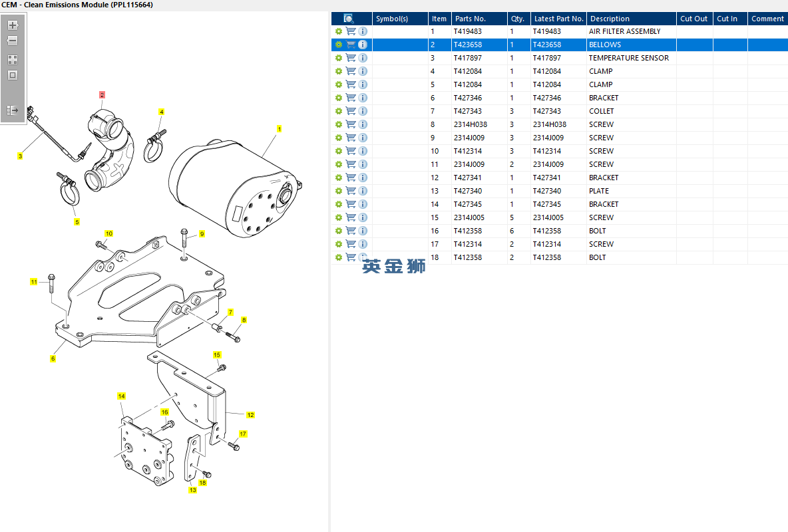The width and height of the screenshot is (788, 532).
Task: Show info for AIR FILTER ASSEMBLY
Action: point(363,31)
